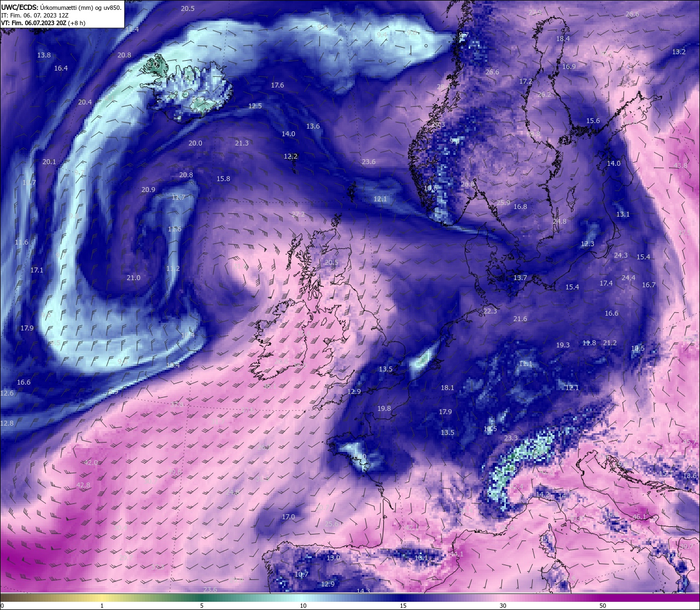Image resolution: width=700 pixels, height=610 pixels.
Task: Click the 17.6 value east of Iceland
Action: (277, 85)
